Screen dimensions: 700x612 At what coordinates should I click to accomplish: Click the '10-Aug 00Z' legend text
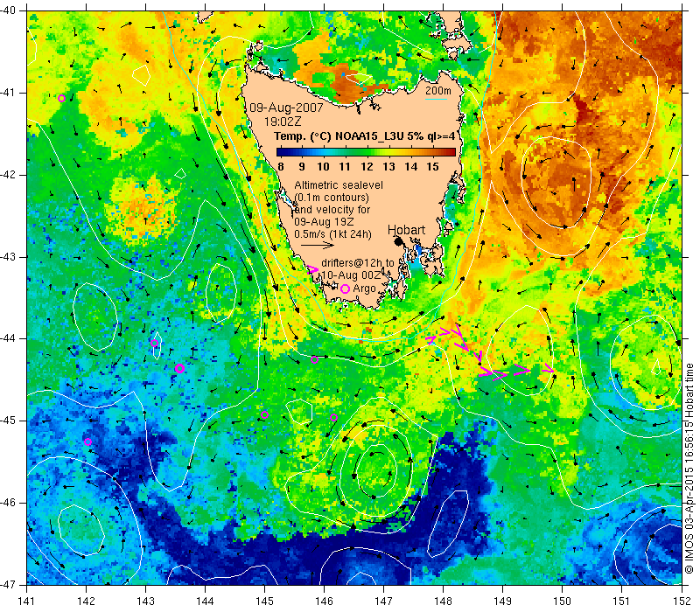click(352, 275)
